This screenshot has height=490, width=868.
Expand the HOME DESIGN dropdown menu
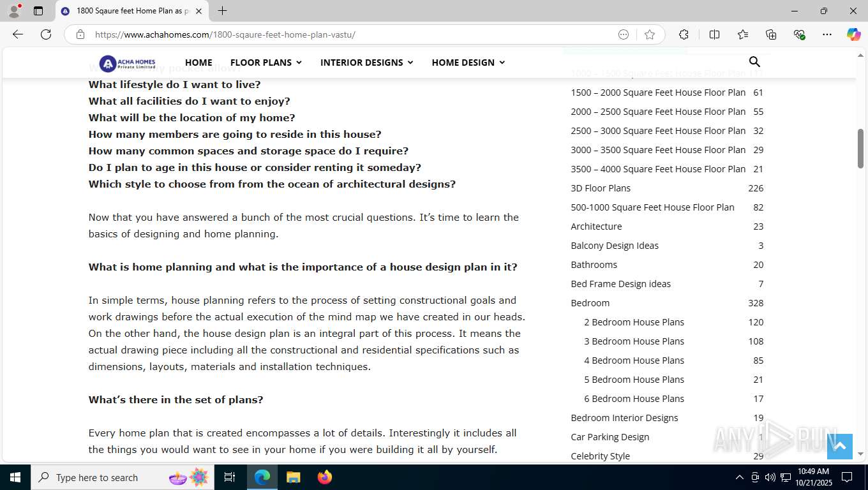[468, 63]
